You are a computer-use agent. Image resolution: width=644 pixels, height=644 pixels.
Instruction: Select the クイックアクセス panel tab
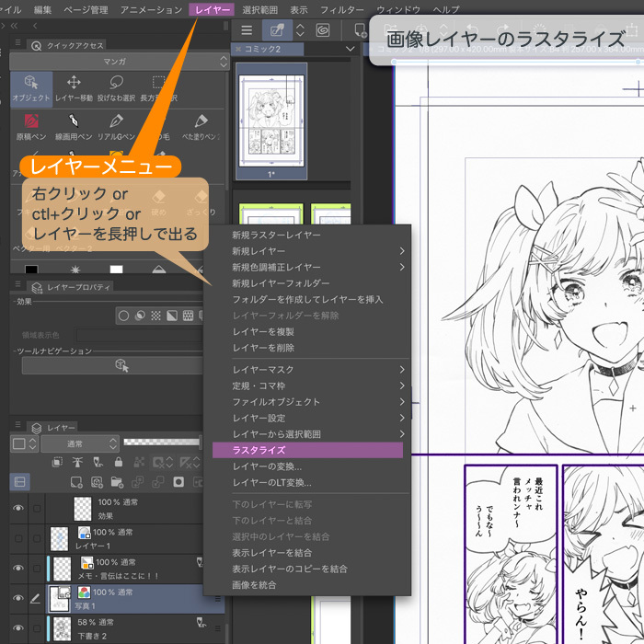[67, 45]
